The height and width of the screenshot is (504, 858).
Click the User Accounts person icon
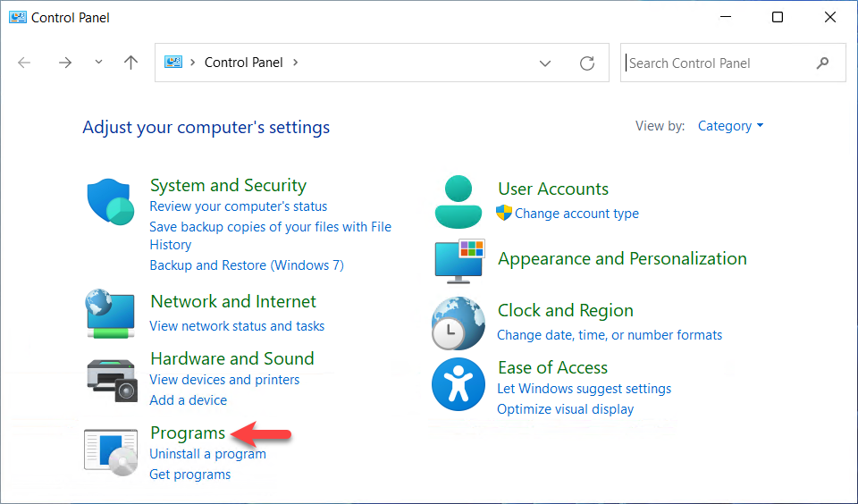click(x=458, y=201)
